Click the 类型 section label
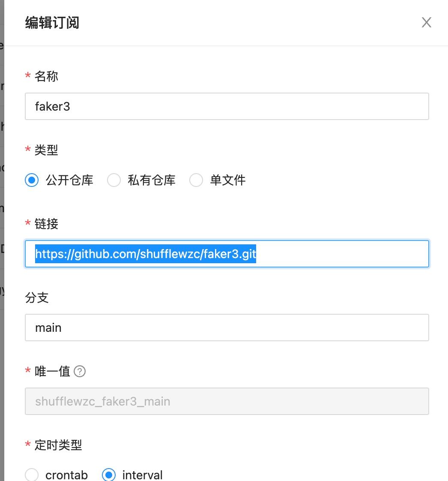This screenshot has height=481, width=448. click(x=47, y=150)
